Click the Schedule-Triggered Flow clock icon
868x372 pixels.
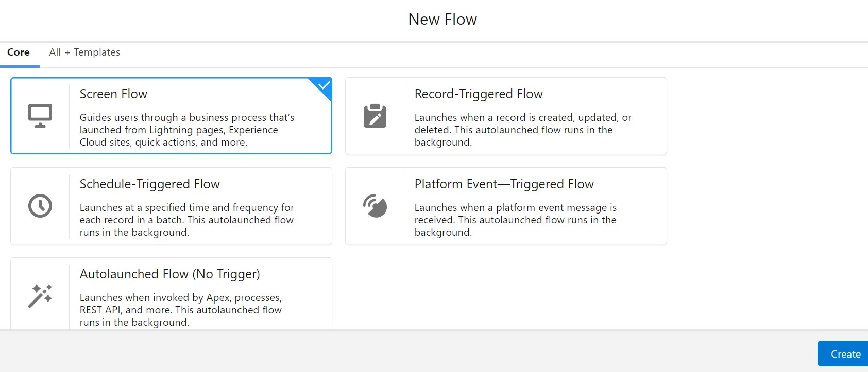tap(40, 206)
